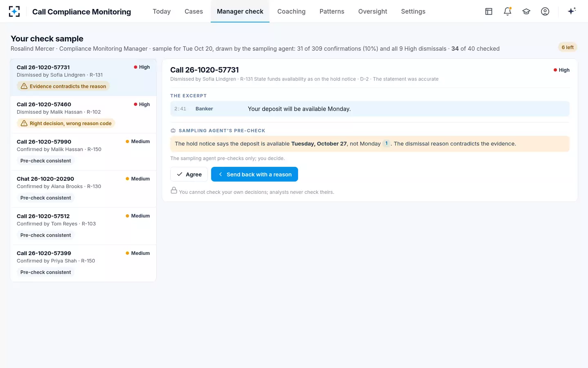The height and width of the screenshot is (368, 588).
Task: Open citation reference 1 in the pre-check
Action: [386, 144]
